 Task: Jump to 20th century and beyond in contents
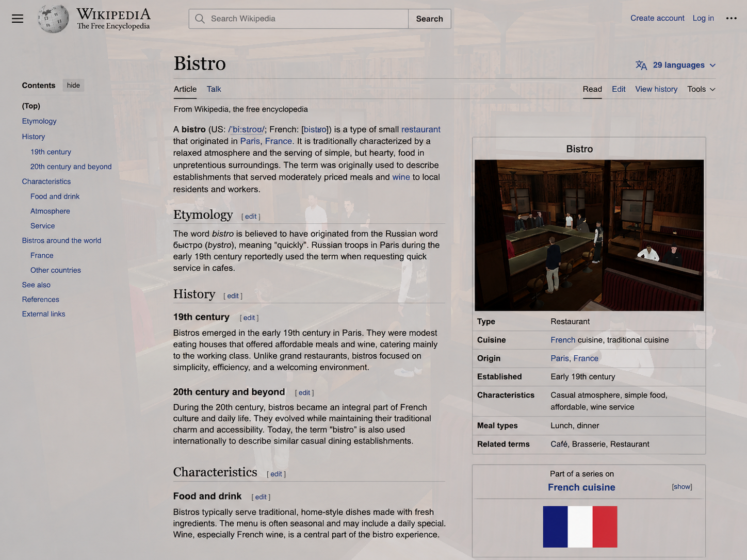71,167
